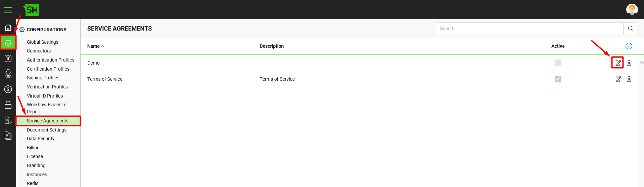Open the document sidebar icon

coord(8,136)
